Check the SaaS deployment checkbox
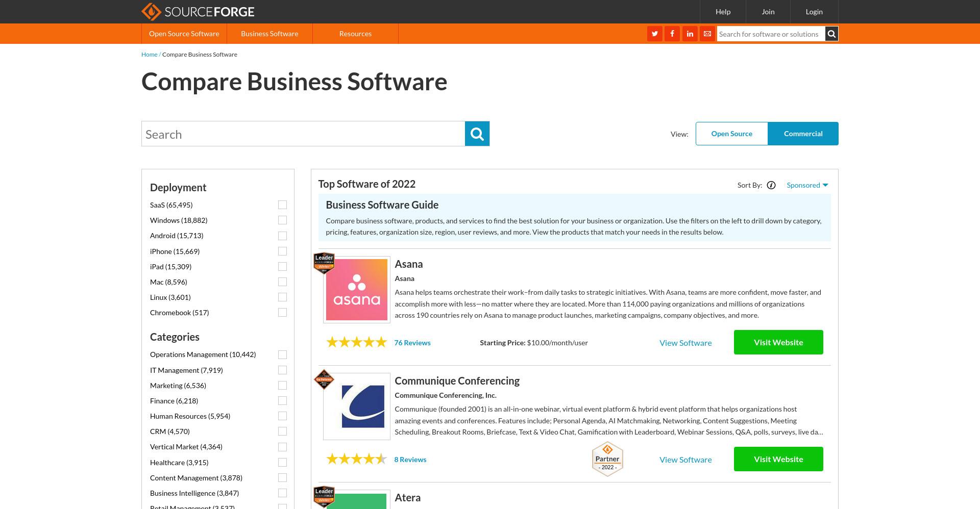The width and height of the screenshot is (980, 509). tap(282, 205)
